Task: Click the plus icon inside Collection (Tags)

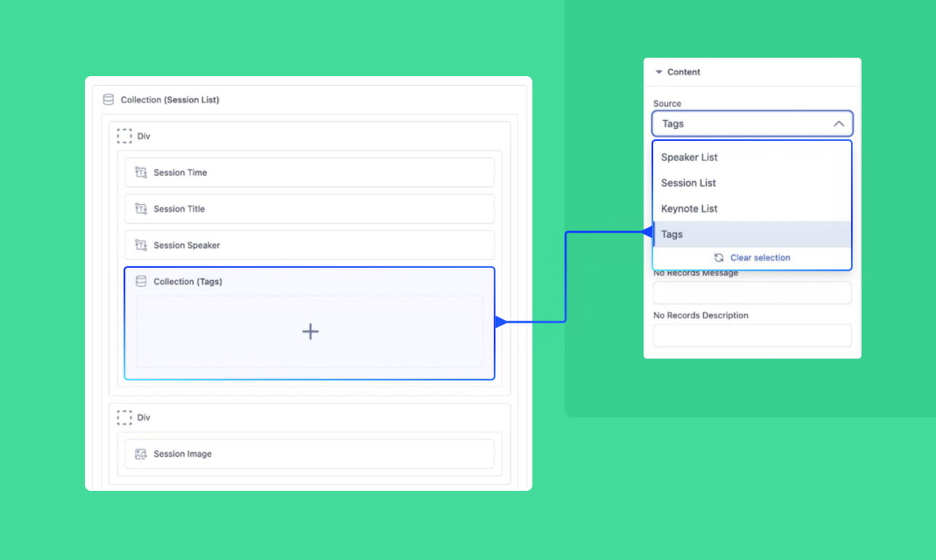Action: coord(310,332)
